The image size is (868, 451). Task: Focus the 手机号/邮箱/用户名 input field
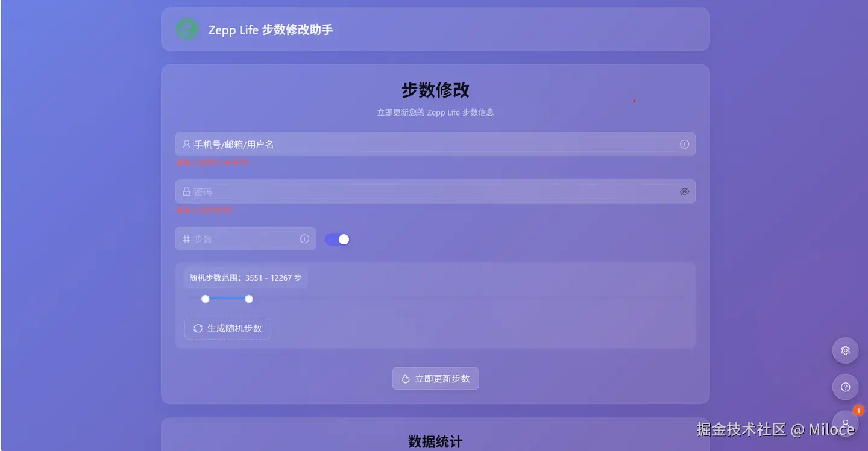point(435,145)
